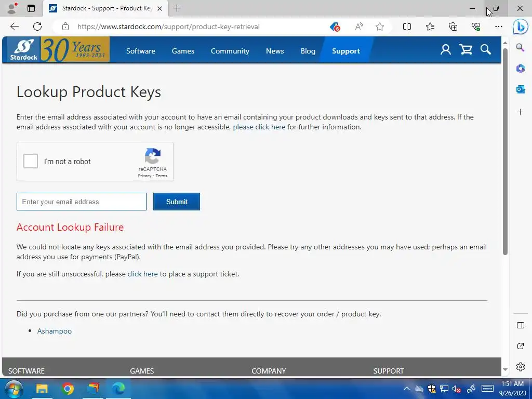532x399 pixels.
Task: Click the Edge taskbar icon
Action: [118, 389]
